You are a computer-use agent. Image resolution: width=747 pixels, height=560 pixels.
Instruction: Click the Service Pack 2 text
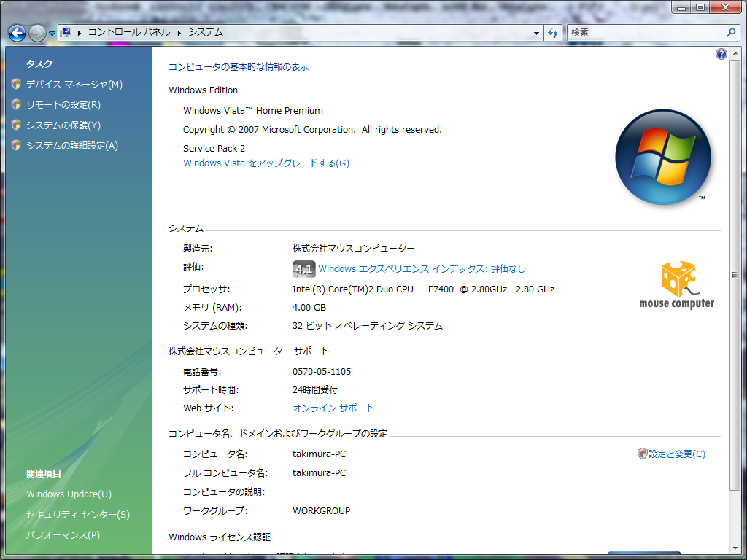pyautogui.click(x=214, y=149)
